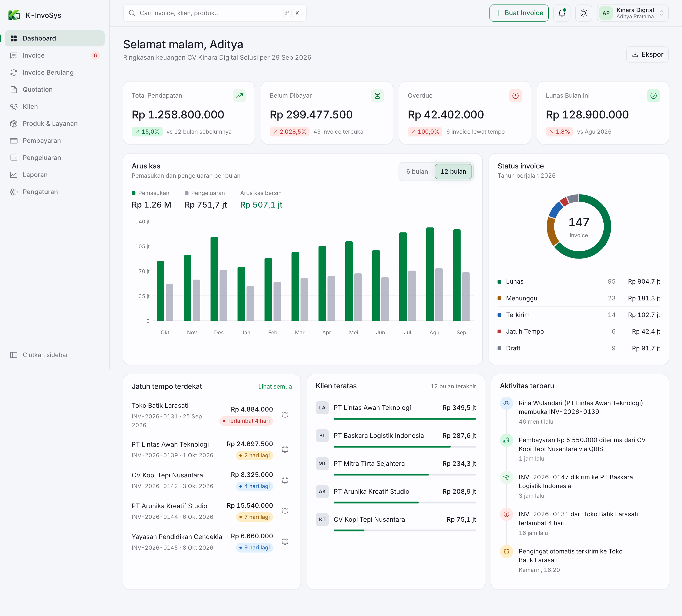Image resolution: width=682 pixels, height=616 pixels.
Task: Open Lihat semua link for due invoices
Action: 275,386
